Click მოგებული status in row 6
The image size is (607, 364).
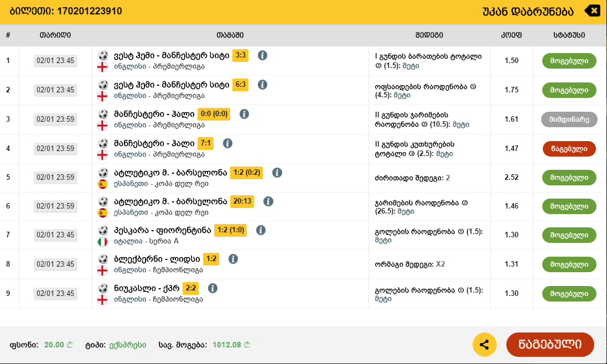click(569, 206)
